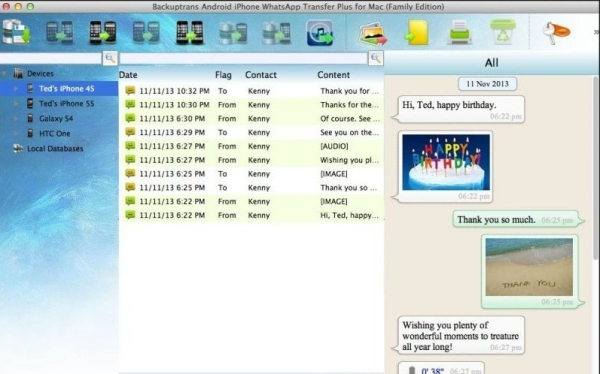Sort messages by the Contact column header
Image resolution: width=600 pixels, height=374 pixels.
click(261, 75)
